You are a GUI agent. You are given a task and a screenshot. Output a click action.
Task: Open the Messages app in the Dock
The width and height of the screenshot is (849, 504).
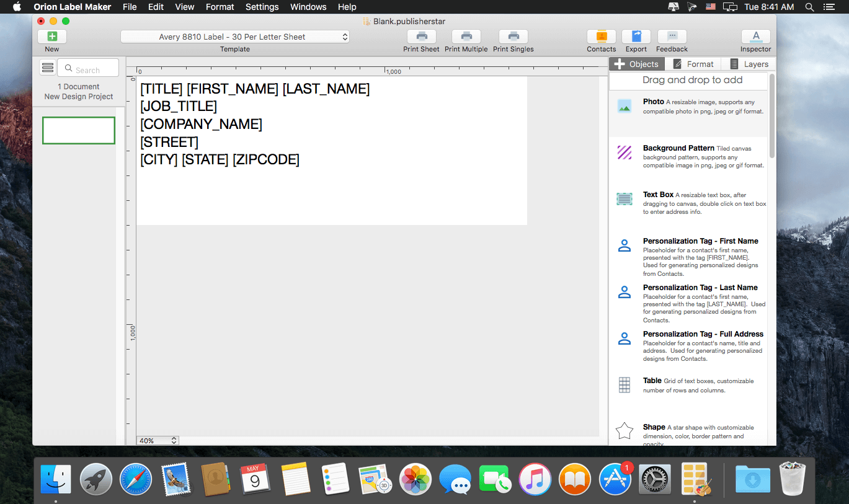[455, 479]
